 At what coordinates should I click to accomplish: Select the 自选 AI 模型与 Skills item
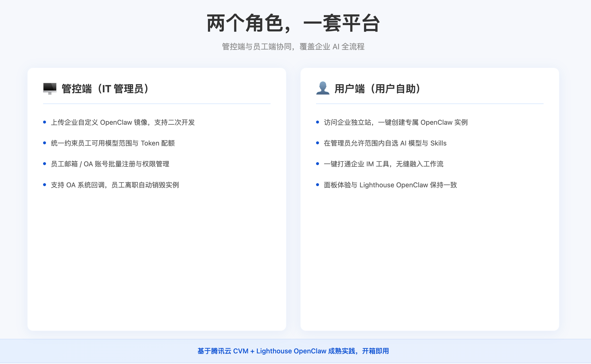point(385,143)
